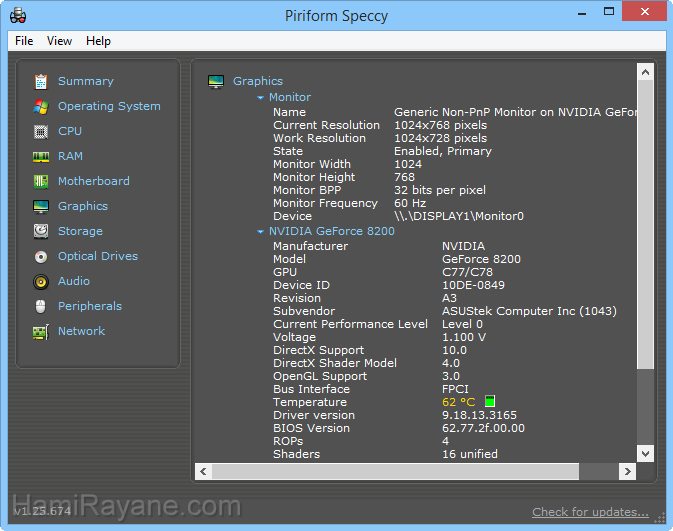The height and width of the screenshot is (531, 673).
Task: Click the CPU chip icon
Action: (41, 132)
